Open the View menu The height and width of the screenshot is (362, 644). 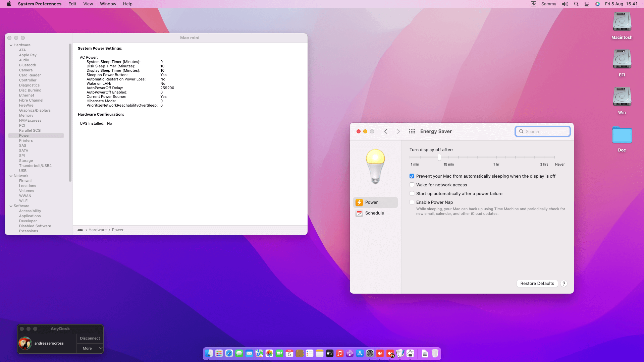click(x=88, y=4)
